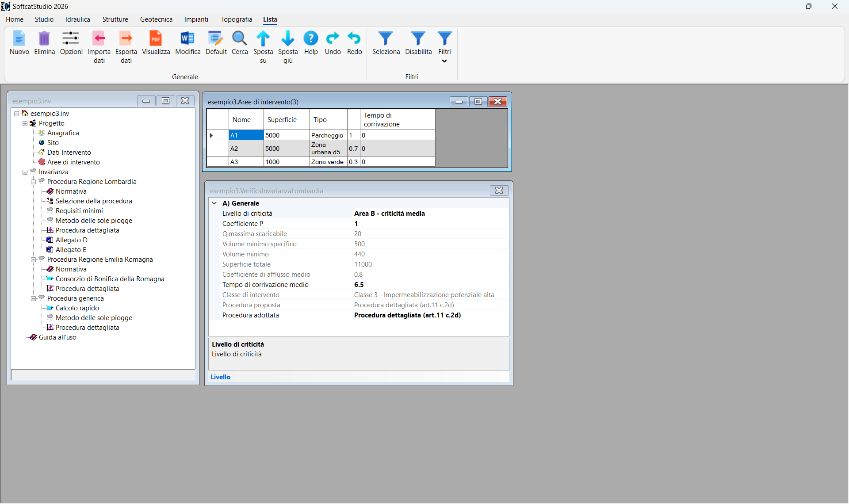Screen dimensions: 849x504
Task: Click the Seleziona filter icon
Action: coord(386,38)
